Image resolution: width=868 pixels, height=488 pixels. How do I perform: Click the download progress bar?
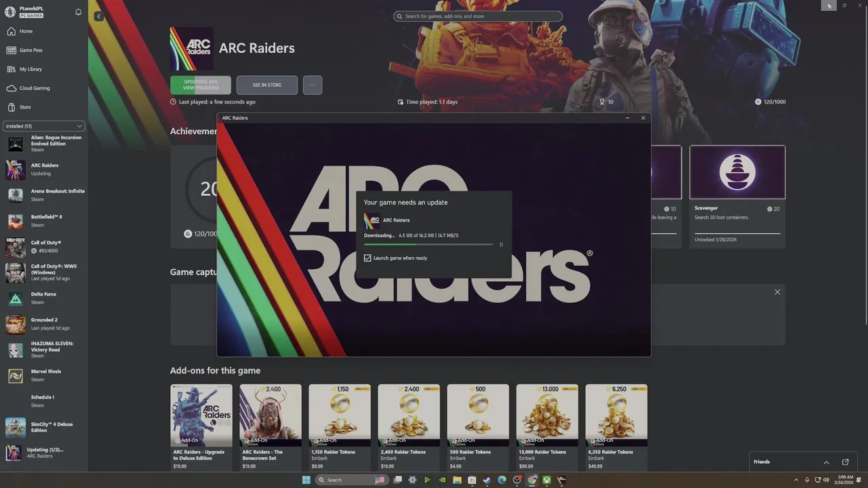pos(429,244)
